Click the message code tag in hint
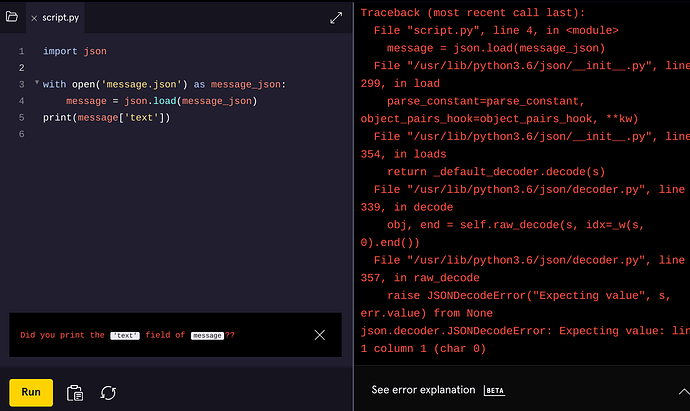 207,336
